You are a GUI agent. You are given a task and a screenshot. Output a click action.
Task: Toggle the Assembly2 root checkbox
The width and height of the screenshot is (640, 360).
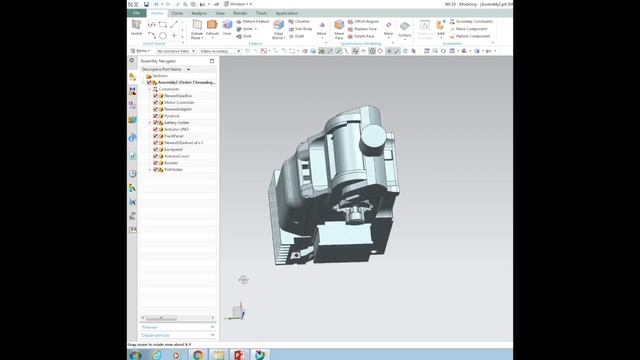coord(149,82)
